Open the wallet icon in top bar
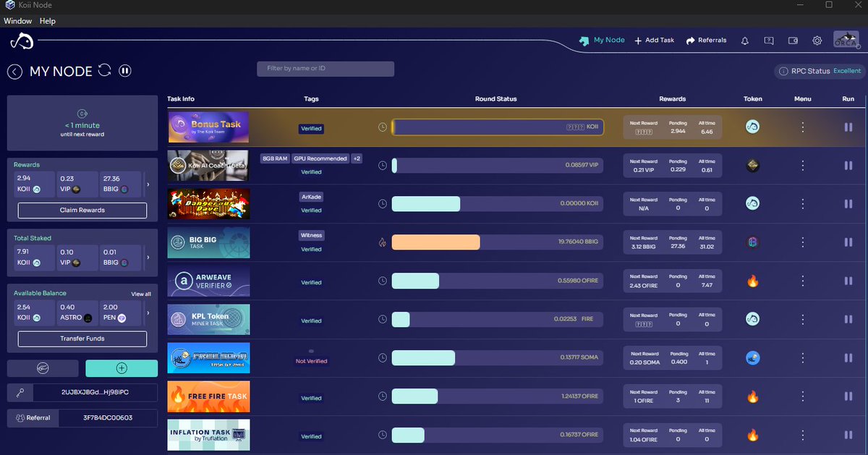The image size is (868, 455). click(793, 41)
